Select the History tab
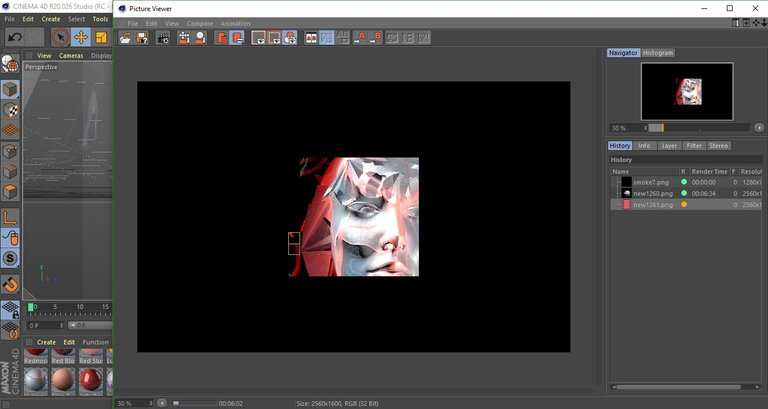The height and width of the screenshot is (409, 768). coord(620,145)
